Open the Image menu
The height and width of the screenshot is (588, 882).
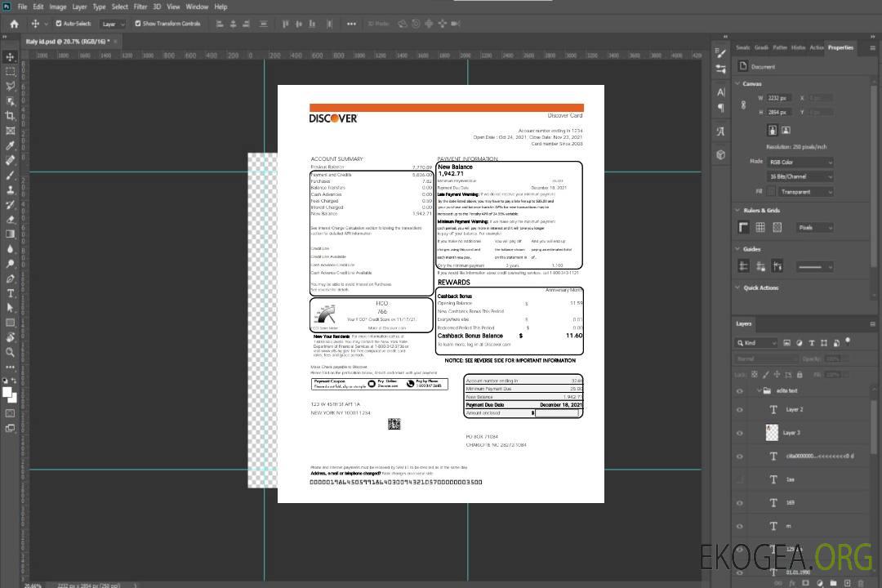click(58, 7)
